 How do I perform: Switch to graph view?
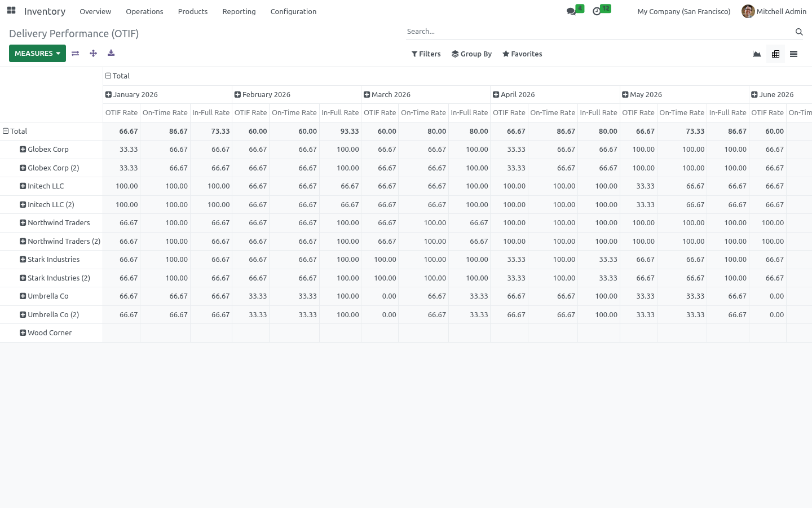(757, 54)
